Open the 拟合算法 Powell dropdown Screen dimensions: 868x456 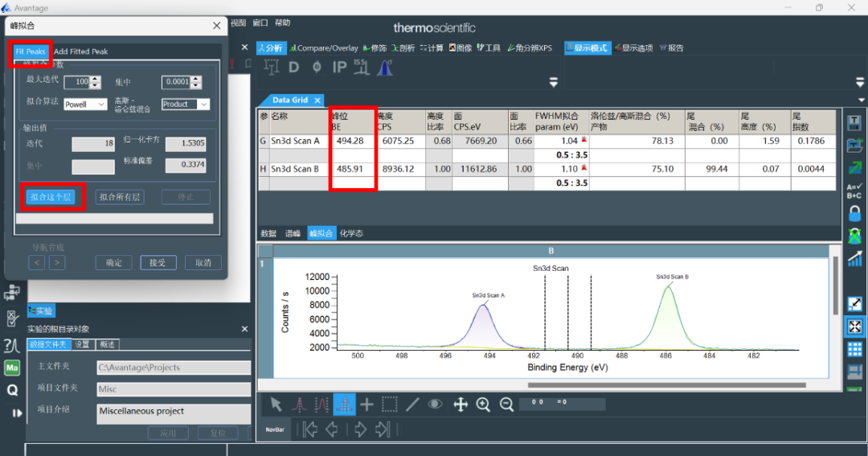point(85,105)
